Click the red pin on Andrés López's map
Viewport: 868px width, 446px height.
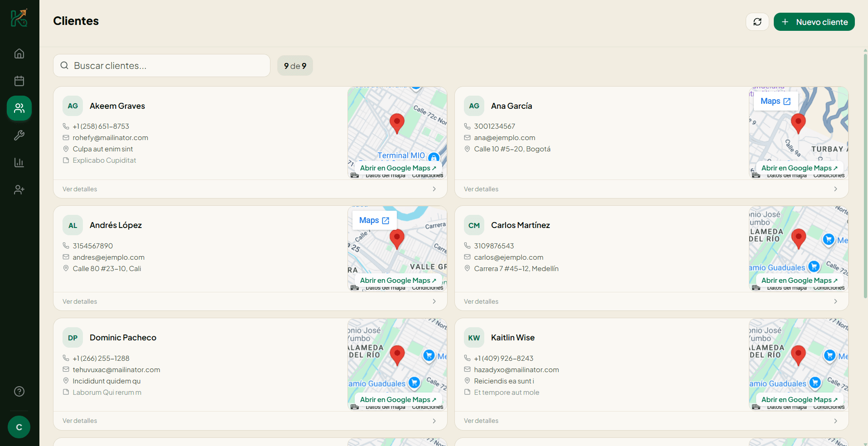tap(397, 238)
